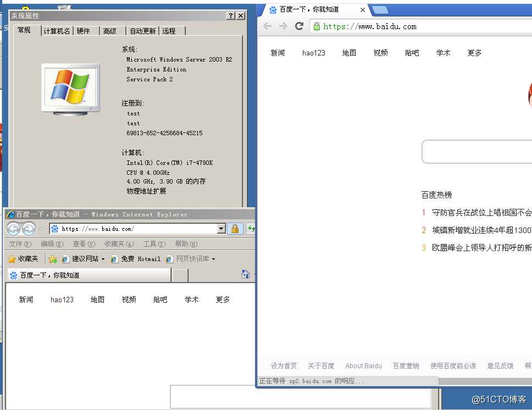Open hot item 欧盟峰会上领导人打招呼
This screenshot has height=410, width=532.
[x=482, y=248]
